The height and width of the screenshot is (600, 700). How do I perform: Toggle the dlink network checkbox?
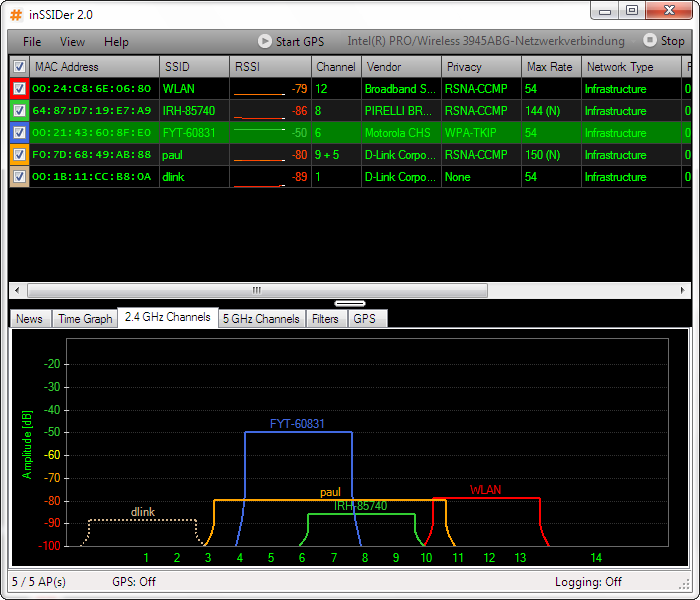19,177
